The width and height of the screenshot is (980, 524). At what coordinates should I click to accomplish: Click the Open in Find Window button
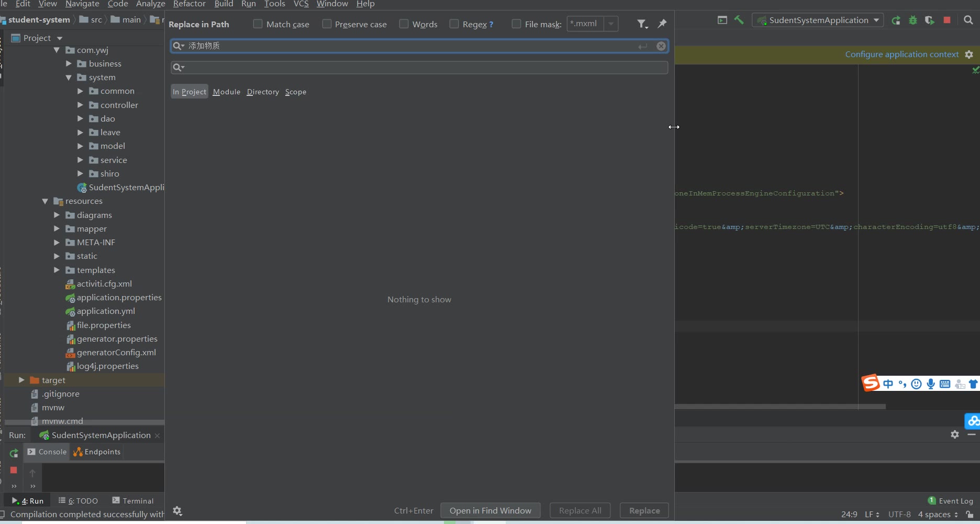[x=490, y=510]
